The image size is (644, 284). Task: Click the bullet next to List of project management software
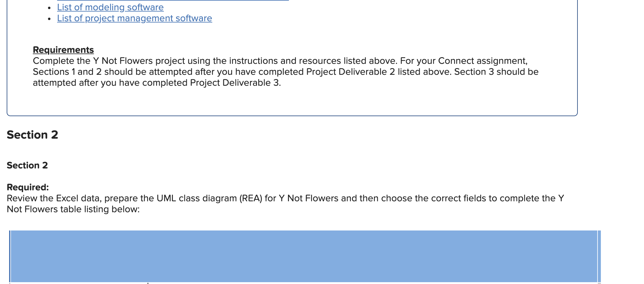[49, 19]
